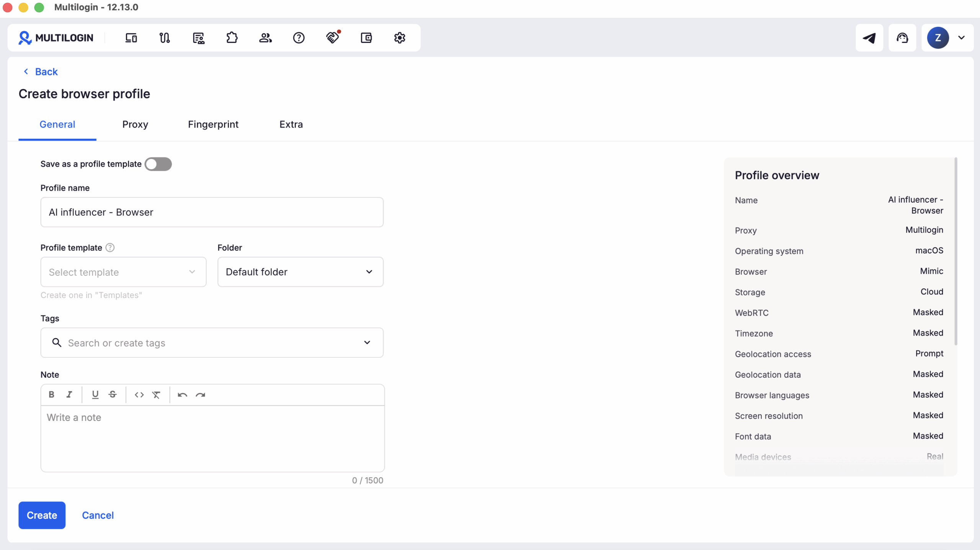
Task: Click the 'Cloud' storage value
Action: tap(932, 292)
